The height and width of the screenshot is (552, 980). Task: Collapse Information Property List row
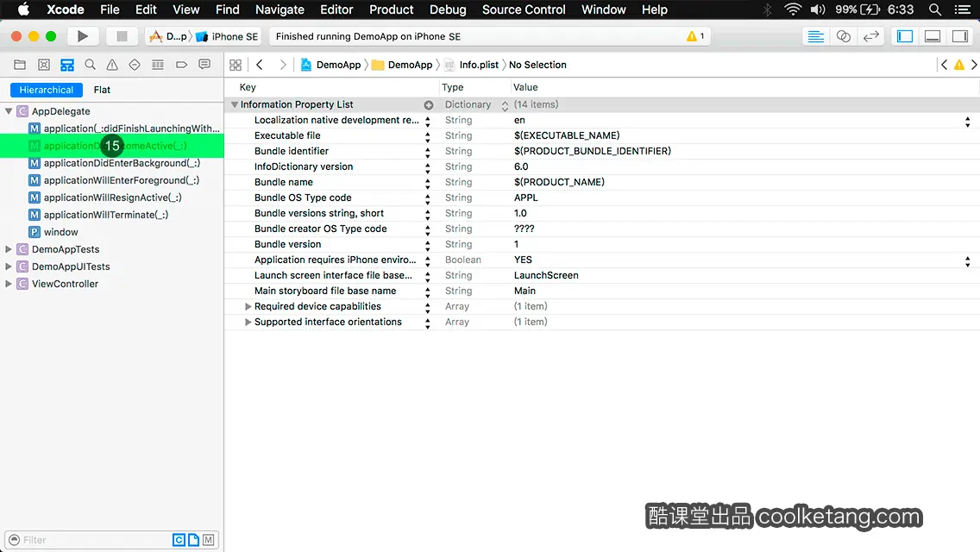point(235,105)
